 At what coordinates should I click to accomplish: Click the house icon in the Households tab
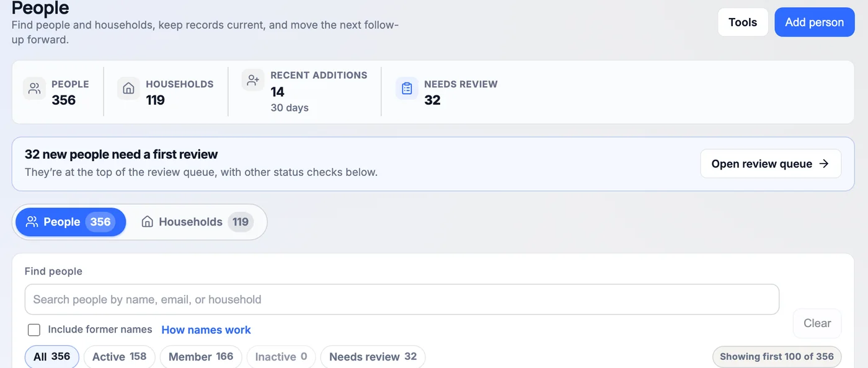148,222
